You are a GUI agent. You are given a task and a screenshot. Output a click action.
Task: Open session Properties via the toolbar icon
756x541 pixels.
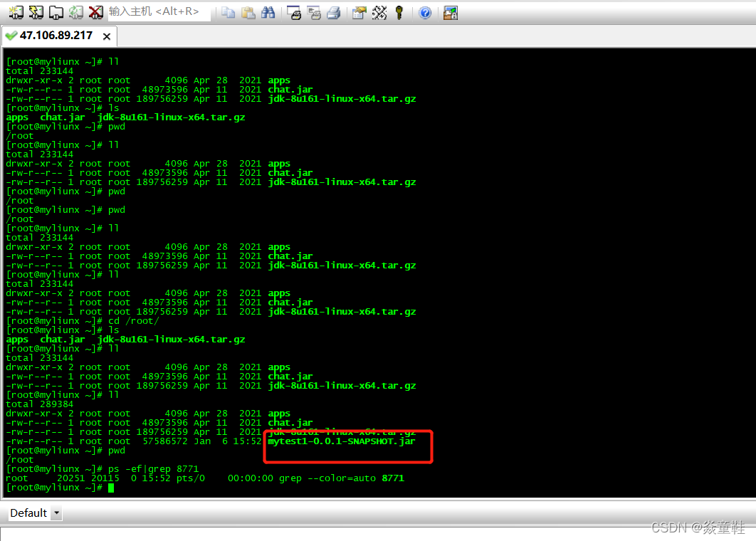tap(358, 12)
